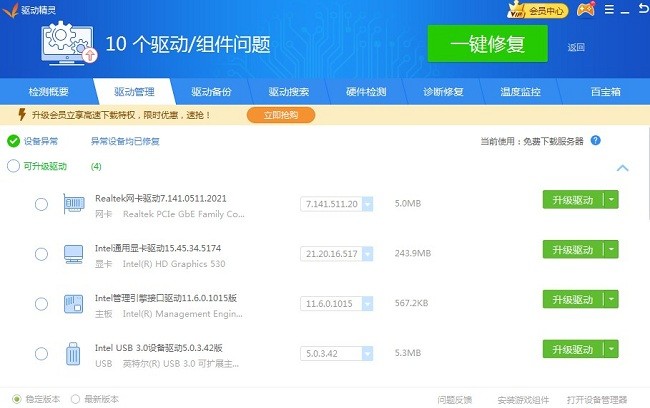The height and width of the screenshot is (408, 650).
Task: Click the Intel USB 3.0 device icon
Action: pyautogui.click(x=74, y=352)
